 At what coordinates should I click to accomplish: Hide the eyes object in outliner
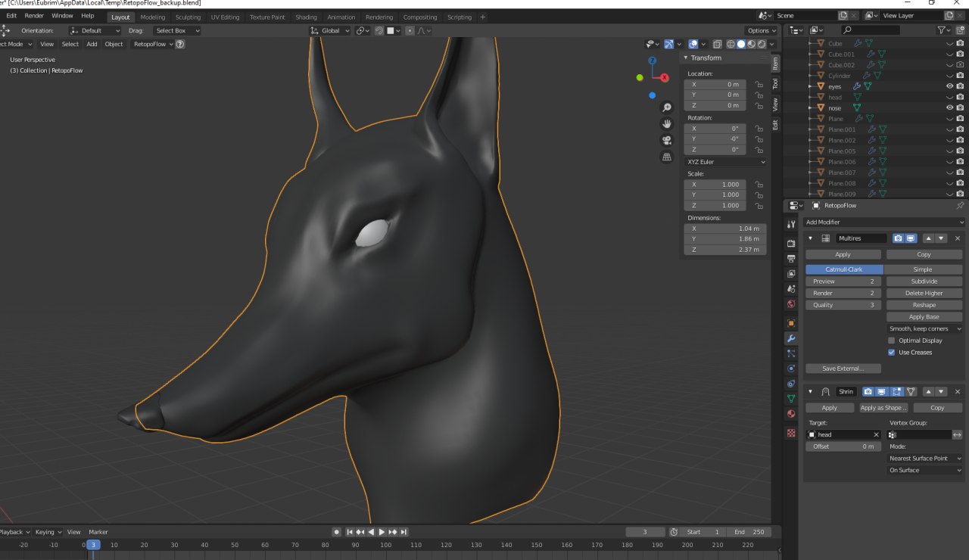[x=949, y=86]
